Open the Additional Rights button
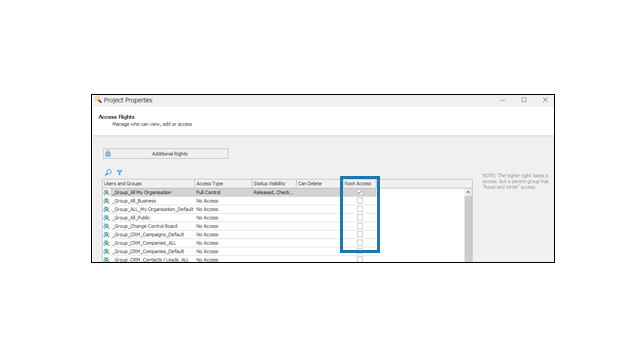Viewport: 640px width, 360px height. click(x=166, y=154)
